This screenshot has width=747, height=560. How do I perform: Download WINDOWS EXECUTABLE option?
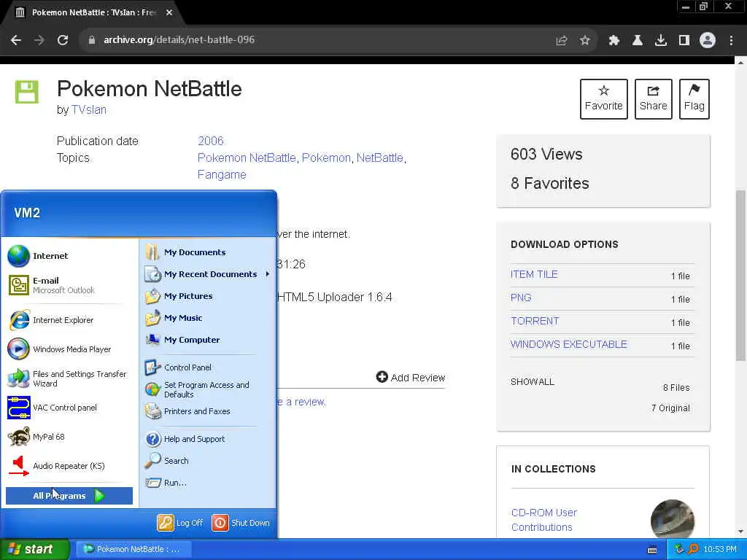coord(569,344)
